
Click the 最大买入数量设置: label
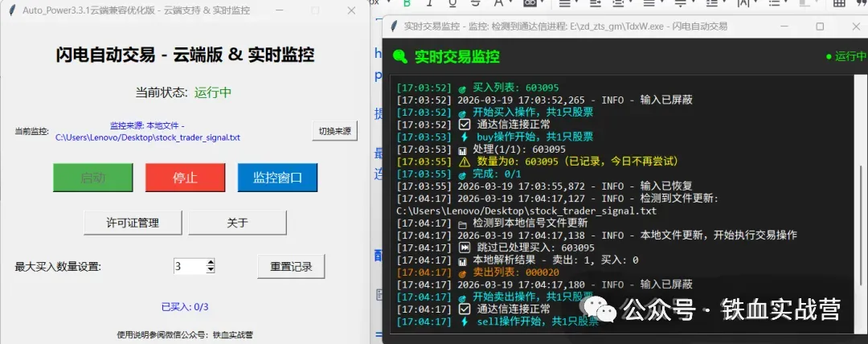point(58,267)
